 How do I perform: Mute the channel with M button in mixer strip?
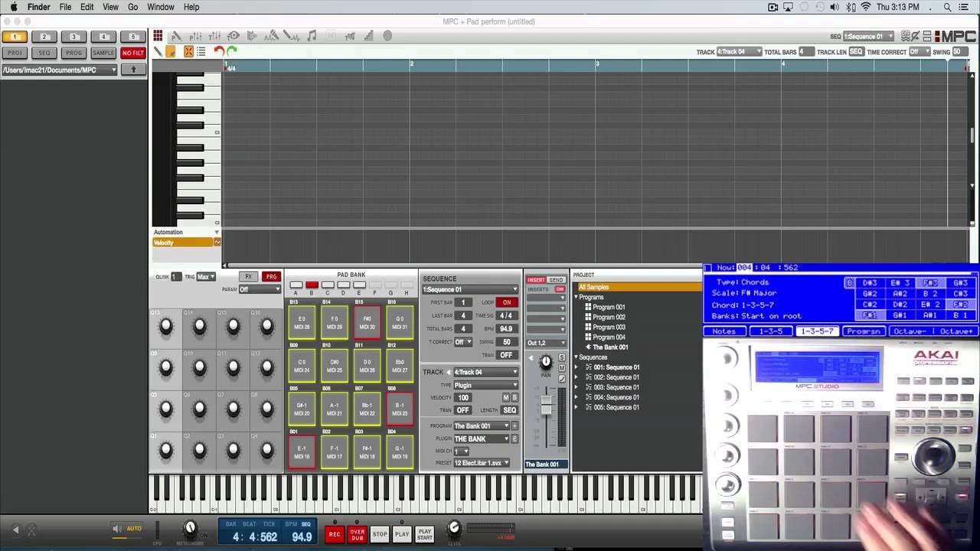[x=562, y=368]
